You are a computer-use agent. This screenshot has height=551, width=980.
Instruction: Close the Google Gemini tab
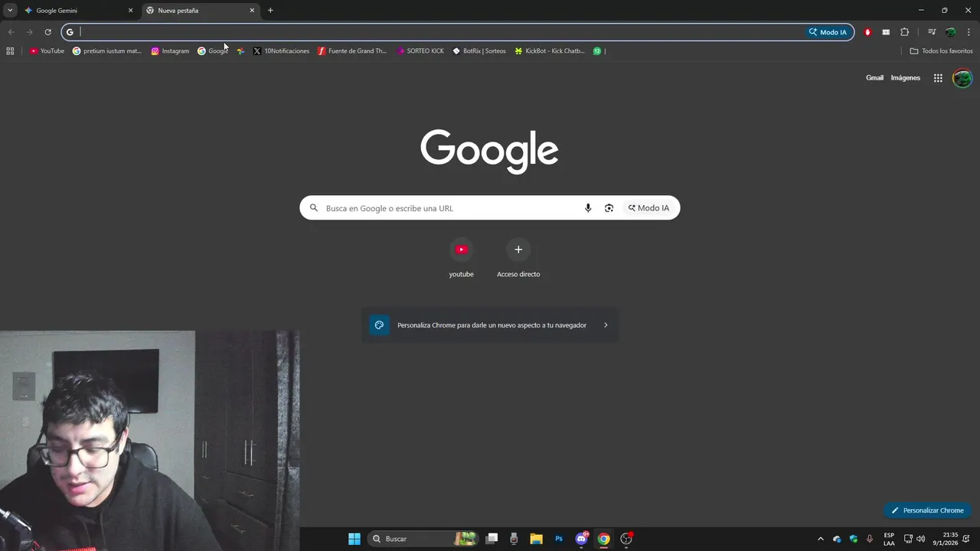pos(130,11)
